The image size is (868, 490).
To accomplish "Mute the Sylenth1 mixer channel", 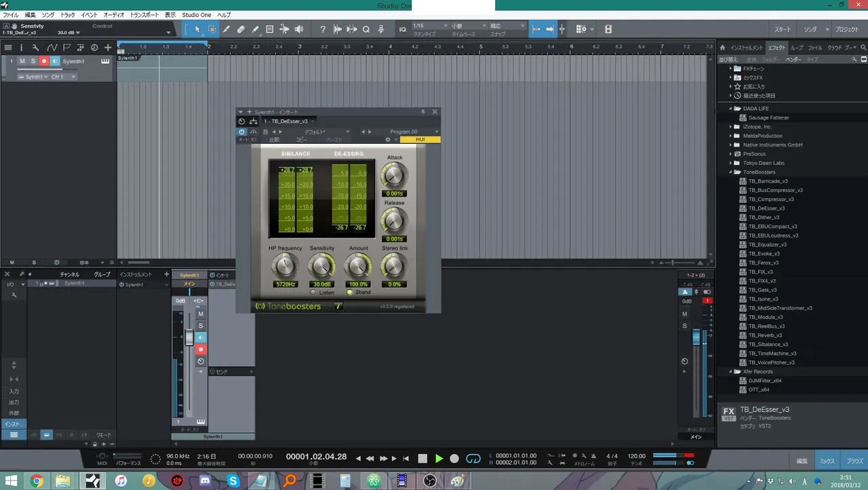I will (201, 314).
